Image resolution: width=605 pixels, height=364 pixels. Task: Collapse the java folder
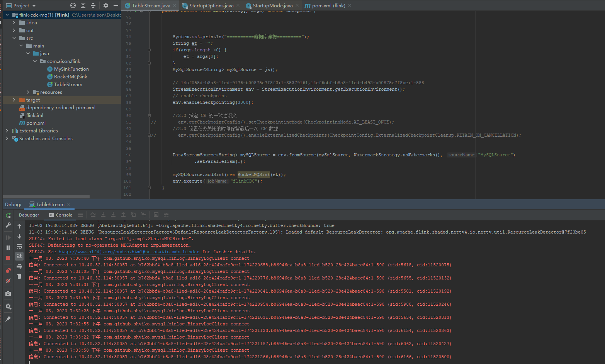click(28, 53)
